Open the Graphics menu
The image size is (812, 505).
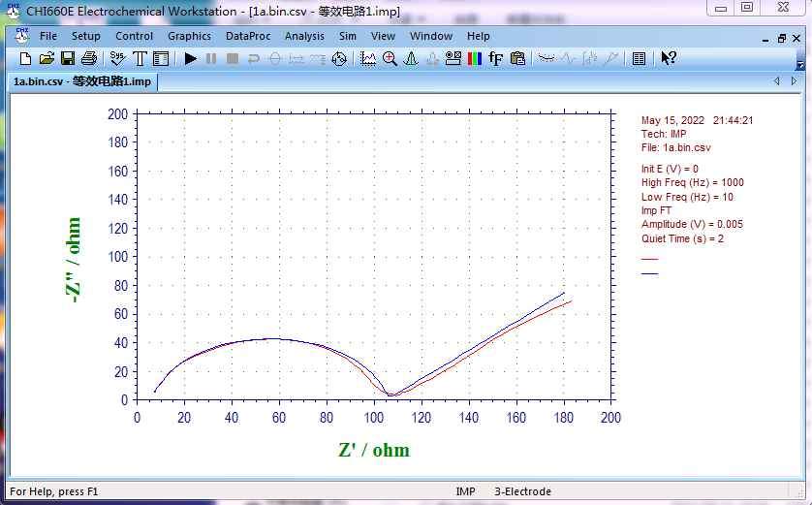coord(189,36)
